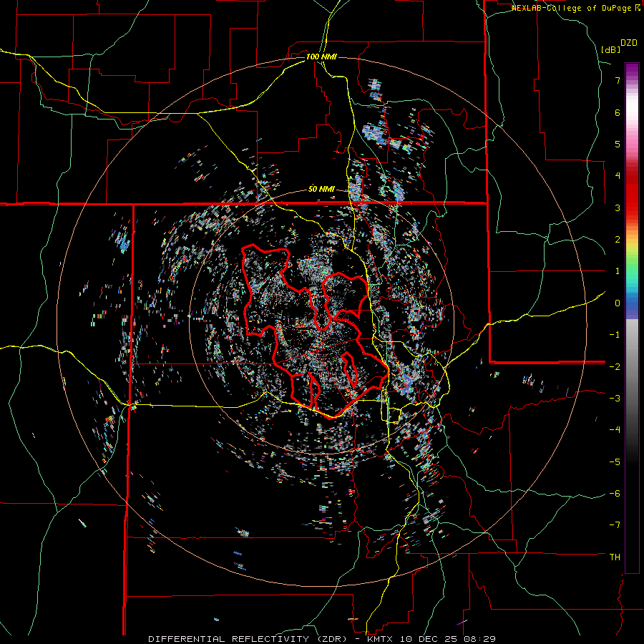Viewport: 644px width, 644px height.
Task: Select the "100 NMI" range ring label
Action: (x=321, y=57)
